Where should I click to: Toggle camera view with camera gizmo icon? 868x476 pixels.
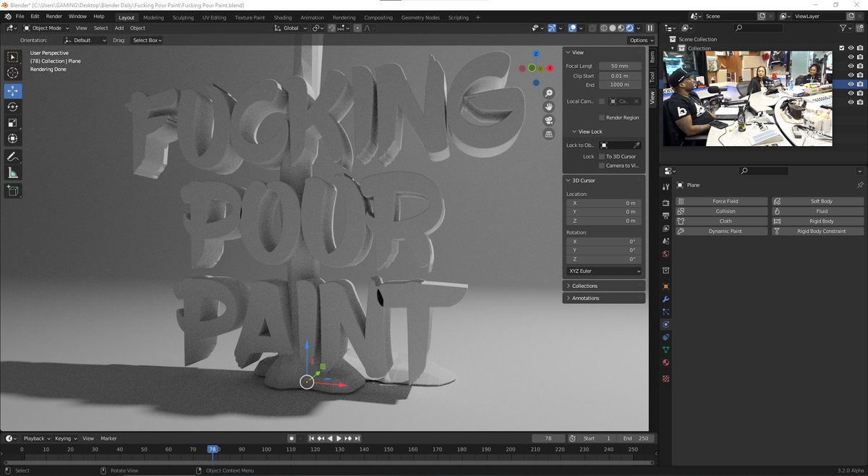[x=549, y=120]
